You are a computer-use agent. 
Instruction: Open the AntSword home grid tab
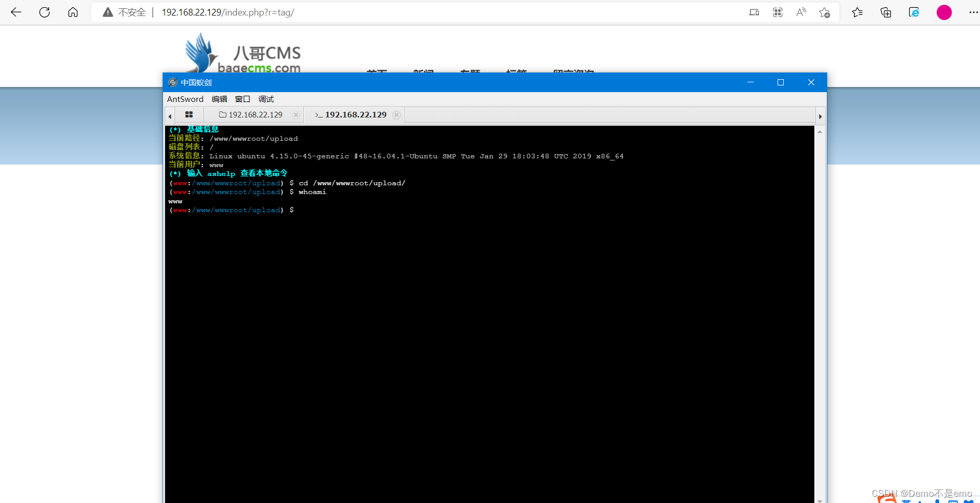click(189, 115)
